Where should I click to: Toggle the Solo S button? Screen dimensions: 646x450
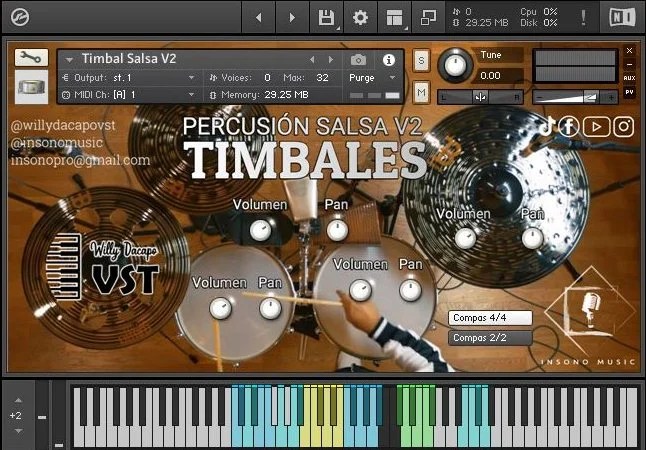click(x=421, y=61)
